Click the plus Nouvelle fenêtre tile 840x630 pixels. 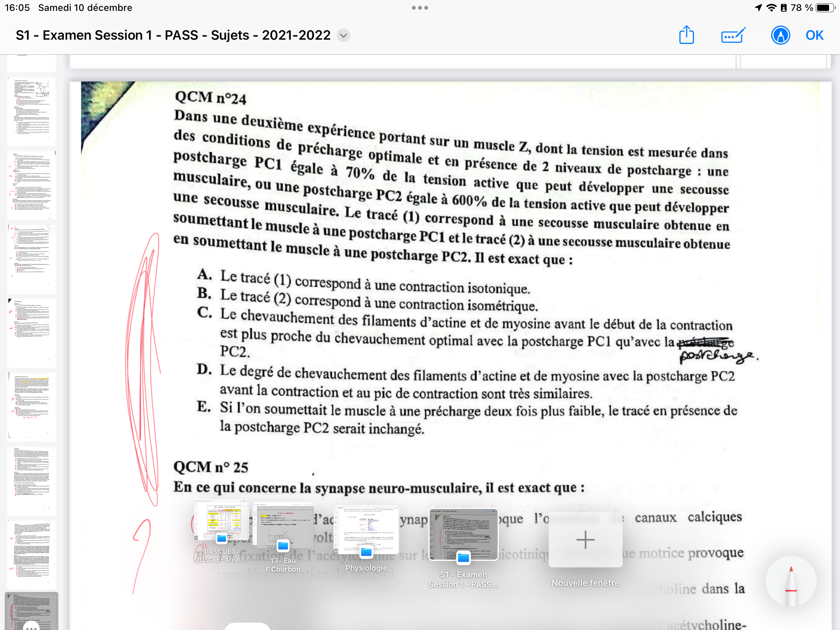pos(585,540)
